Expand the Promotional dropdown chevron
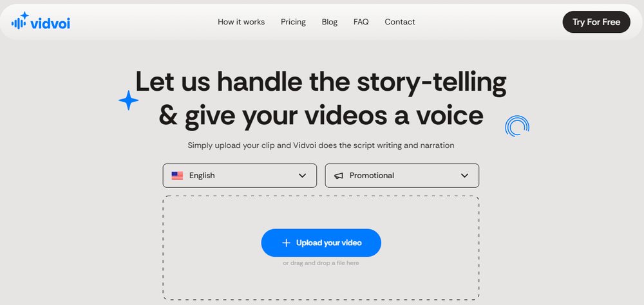 coord(464,176)
